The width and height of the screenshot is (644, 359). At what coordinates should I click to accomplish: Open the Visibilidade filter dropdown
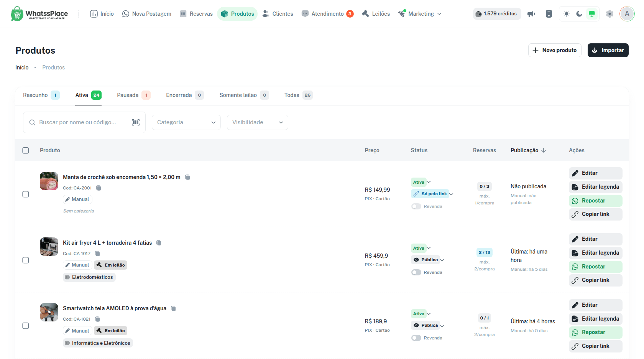point(258,122)
